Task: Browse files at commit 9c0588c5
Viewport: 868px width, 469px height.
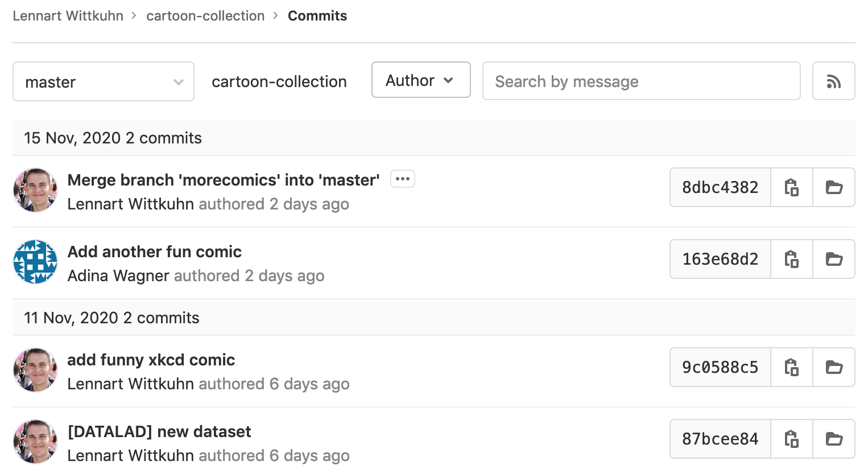Action: (x=834, y=367)
